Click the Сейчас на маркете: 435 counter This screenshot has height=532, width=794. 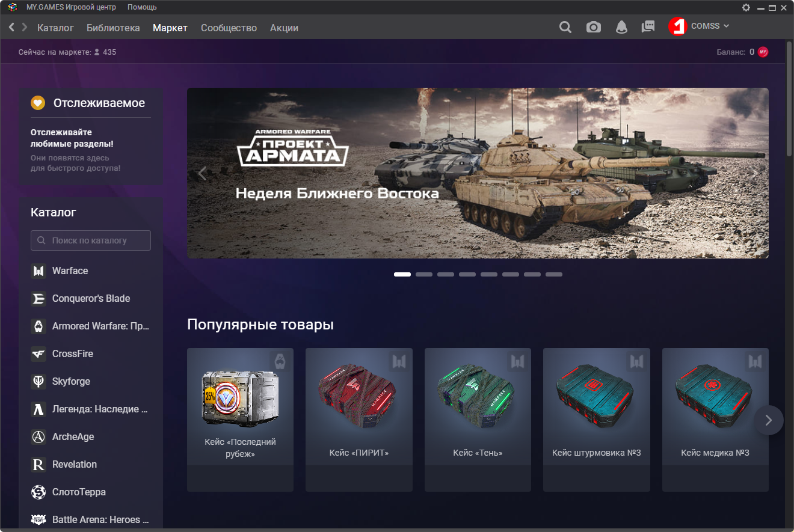coord(67,52)
